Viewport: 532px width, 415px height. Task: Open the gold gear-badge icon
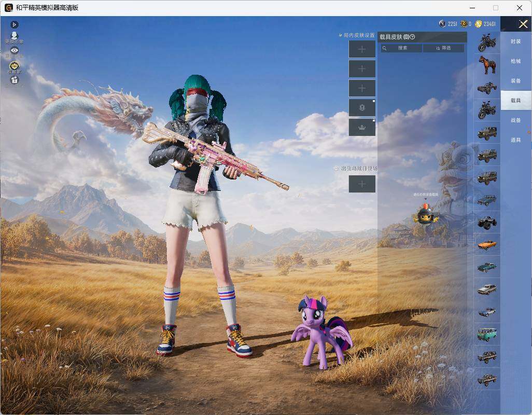point(14,66)
